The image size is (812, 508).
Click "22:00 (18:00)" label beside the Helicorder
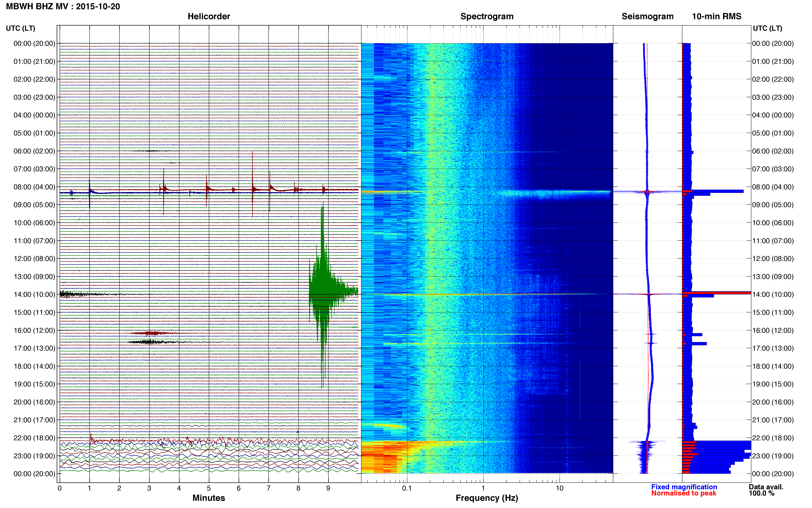point(34,438)
